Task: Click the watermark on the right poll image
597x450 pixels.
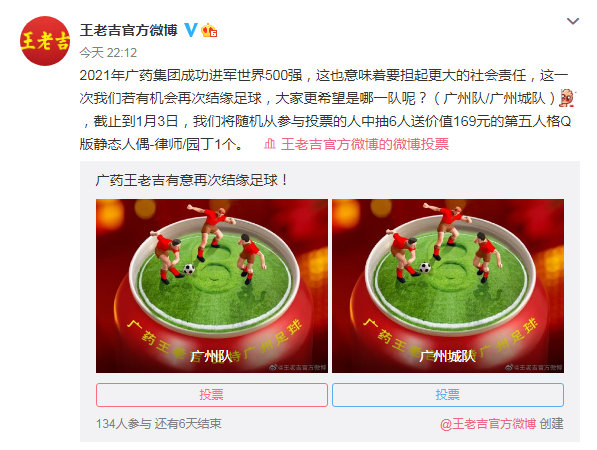Action: point(533,367)
